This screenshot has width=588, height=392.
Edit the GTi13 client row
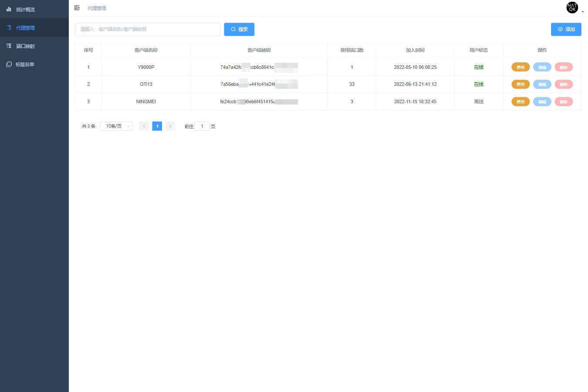(x=542, y=84)
